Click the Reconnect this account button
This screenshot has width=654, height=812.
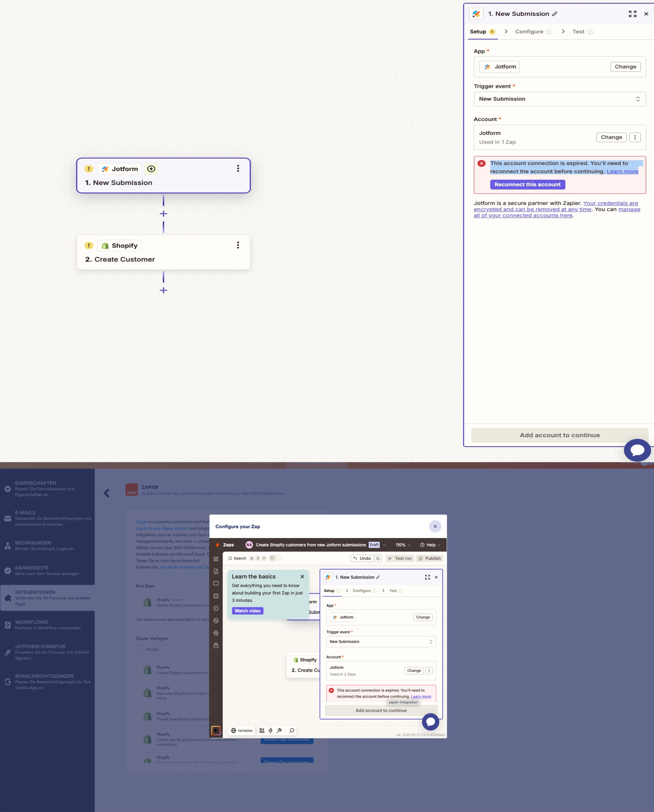coord(527,185)
